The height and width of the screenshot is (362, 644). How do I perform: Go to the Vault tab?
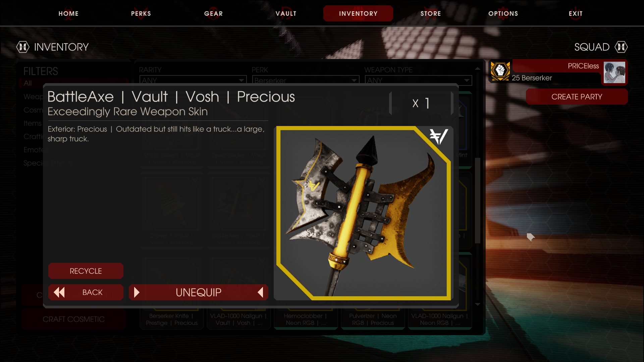(x=286, y=13)
